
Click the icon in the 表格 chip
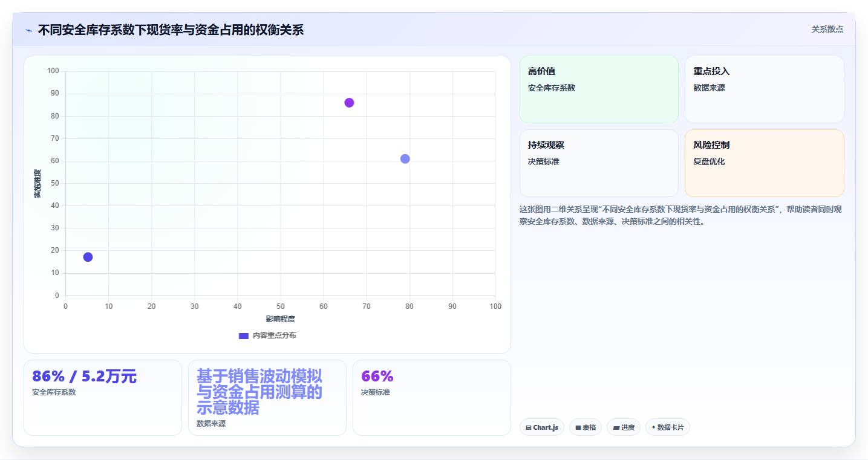(578, 427)
